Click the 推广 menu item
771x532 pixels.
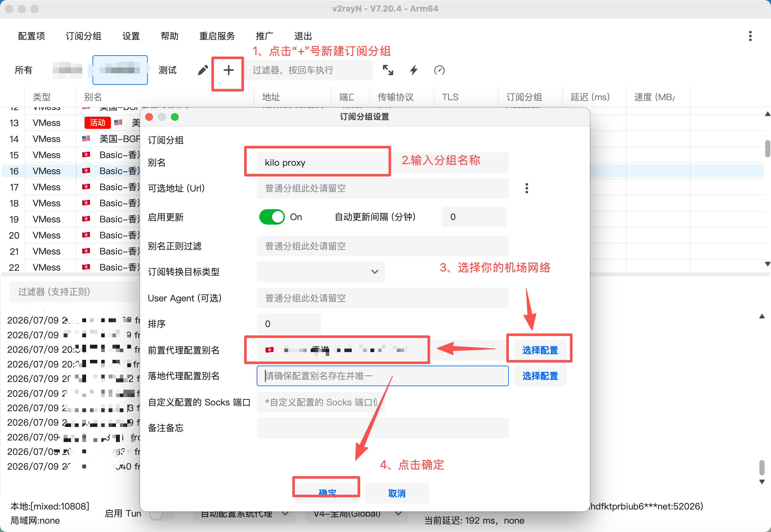tap(265, 36)
